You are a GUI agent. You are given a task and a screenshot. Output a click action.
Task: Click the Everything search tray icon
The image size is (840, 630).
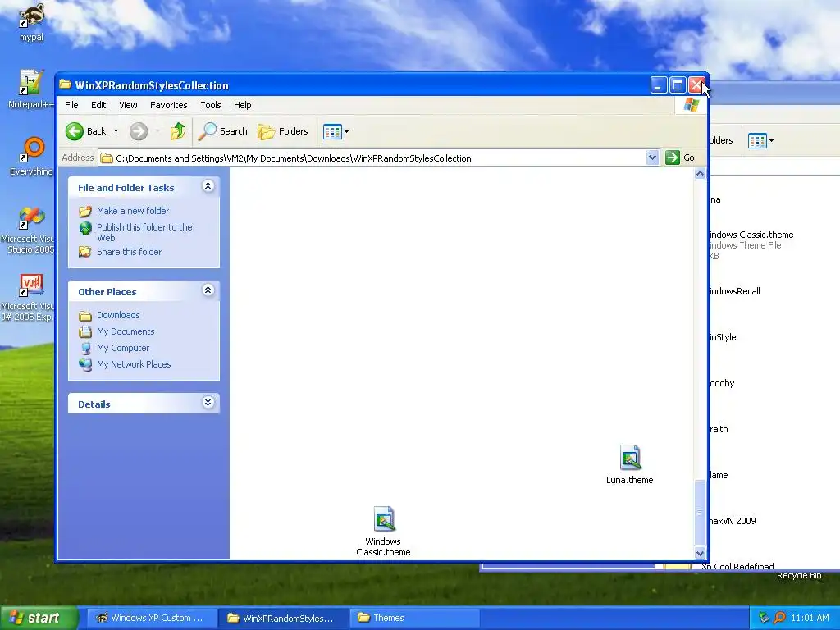pos(779,618)
